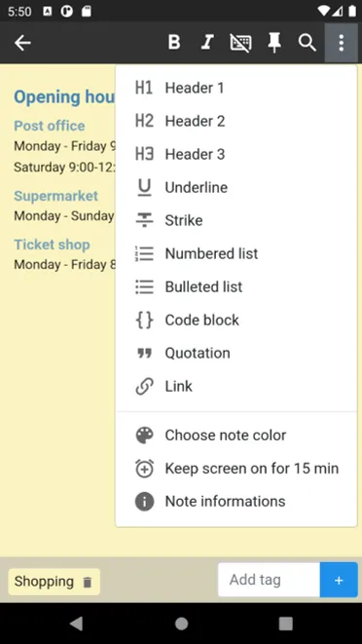Go back using the arrow icon
Viewport: 362px width, 644px height.
click(x=22, y=43)
